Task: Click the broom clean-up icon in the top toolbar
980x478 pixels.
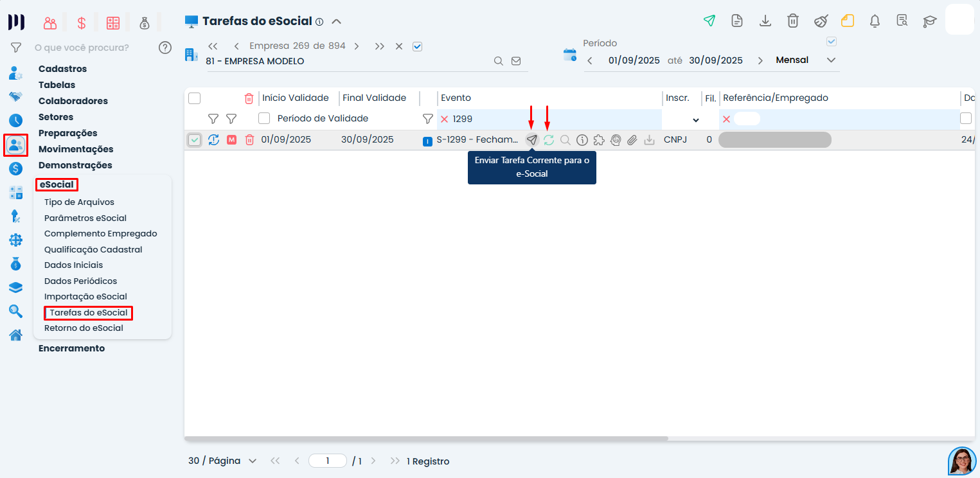Action: click(821, 21)
